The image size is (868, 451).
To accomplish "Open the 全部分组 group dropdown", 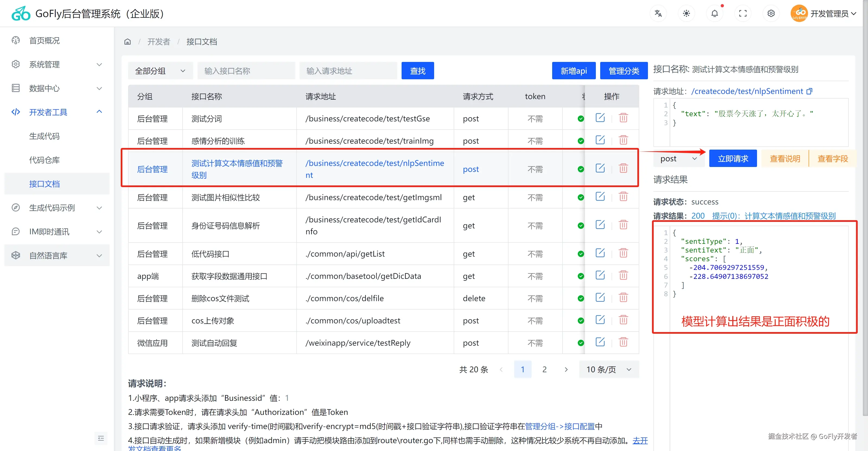I will [x=160, y=71].
